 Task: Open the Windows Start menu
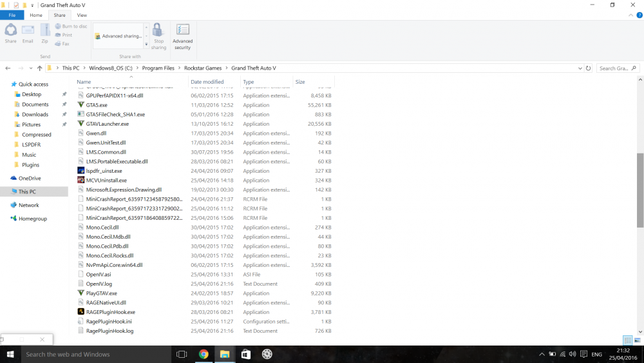pyautogui.click(x=10, y=354)
